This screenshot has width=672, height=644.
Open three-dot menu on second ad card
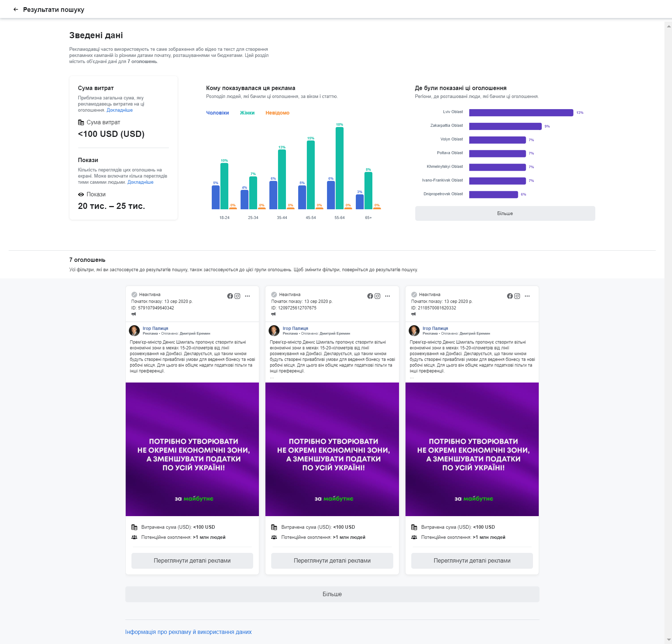click(387, 296)
